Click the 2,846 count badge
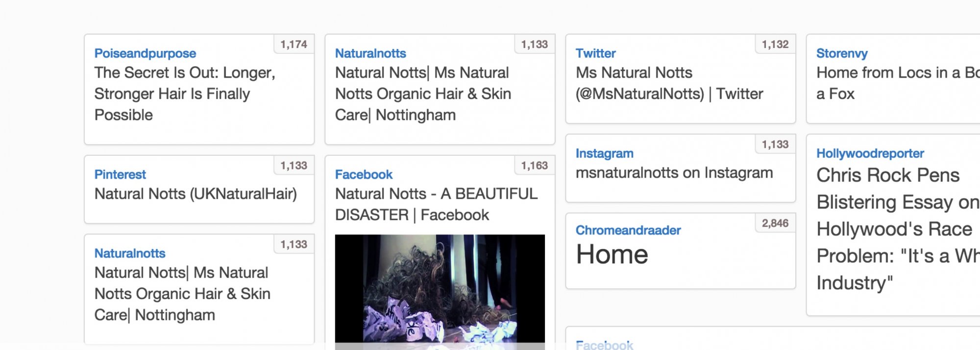The width and height of the screenshot is (980, 350). (x=775, y=224)
